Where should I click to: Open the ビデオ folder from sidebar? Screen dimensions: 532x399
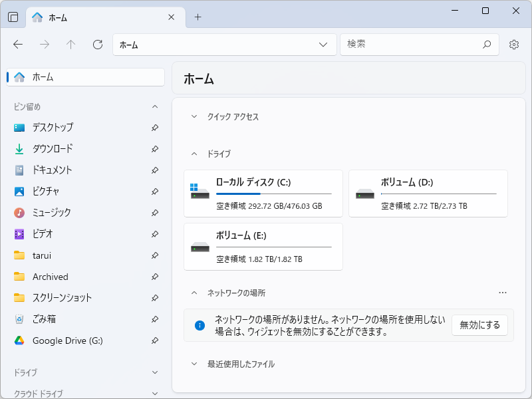53,234
